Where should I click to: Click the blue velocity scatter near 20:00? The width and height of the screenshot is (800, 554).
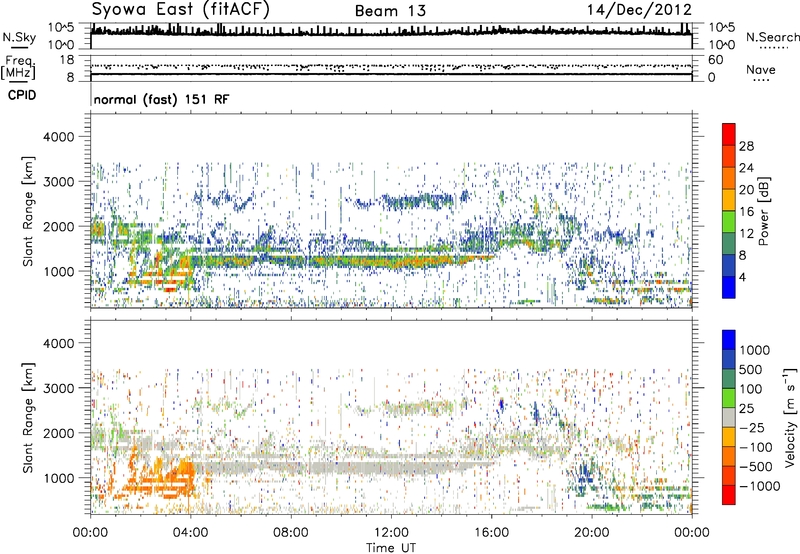tap(587, 472)
